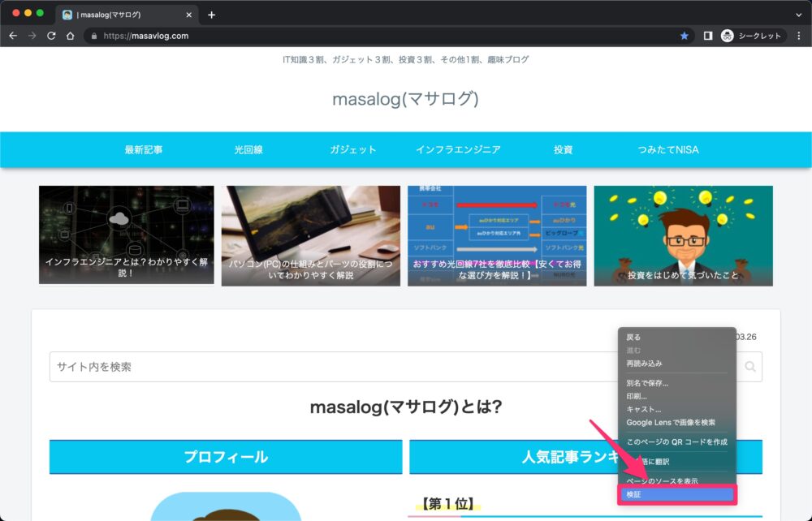The image size is (812, 521).
Task: Select the masalog(マサログ) browser tab
Action: (x=127, y=15)
